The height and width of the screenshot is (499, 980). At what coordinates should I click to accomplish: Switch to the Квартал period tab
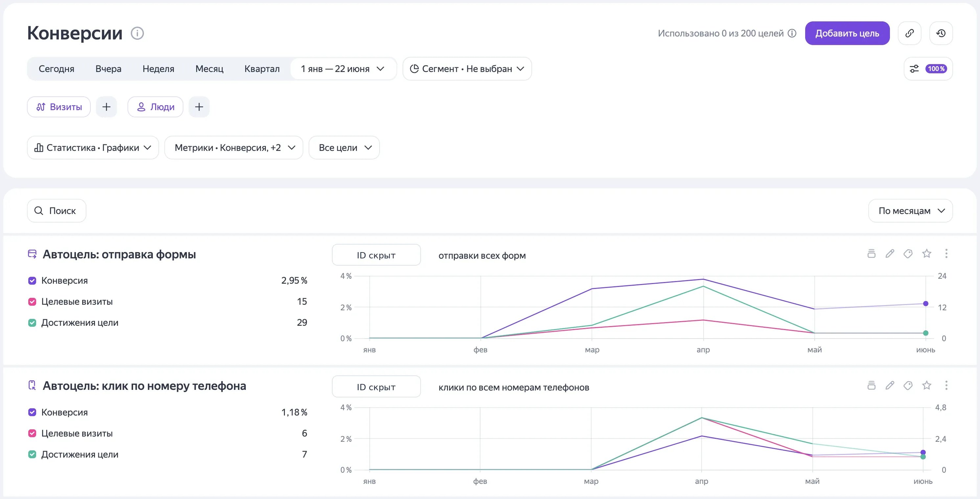tap(262, 69)
